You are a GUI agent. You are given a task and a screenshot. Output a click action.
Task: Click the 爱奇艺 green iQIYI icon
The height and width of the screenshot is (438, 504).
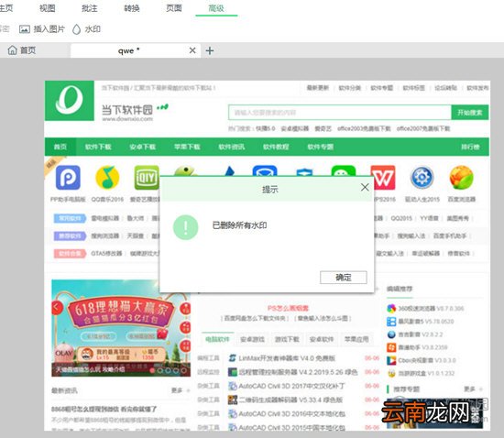pyautogui.click(x=147, y=178)
